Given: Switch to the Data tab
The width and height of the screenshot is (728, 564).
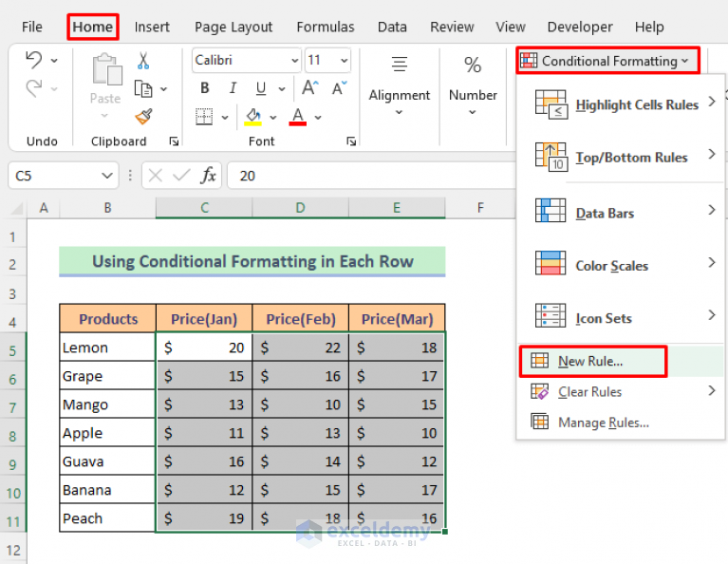Looking at the screenshot, I should [392, 27].
